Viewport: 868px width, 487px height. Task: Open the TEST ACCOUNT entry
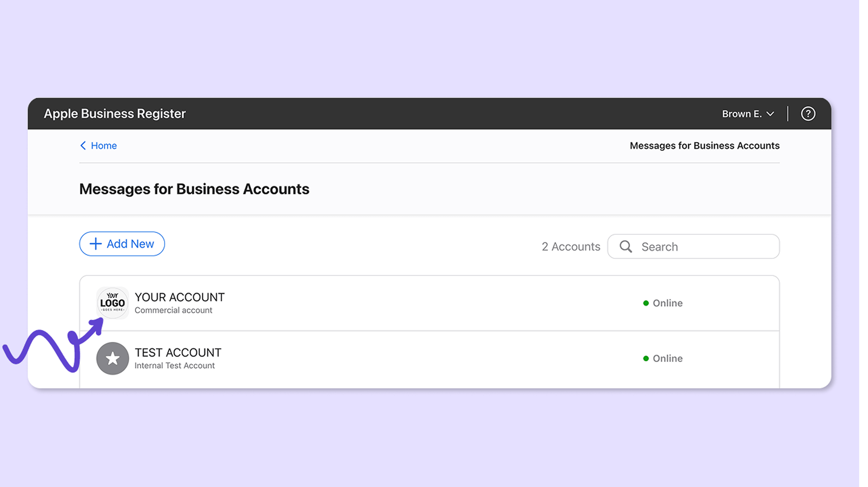[178, 352]
